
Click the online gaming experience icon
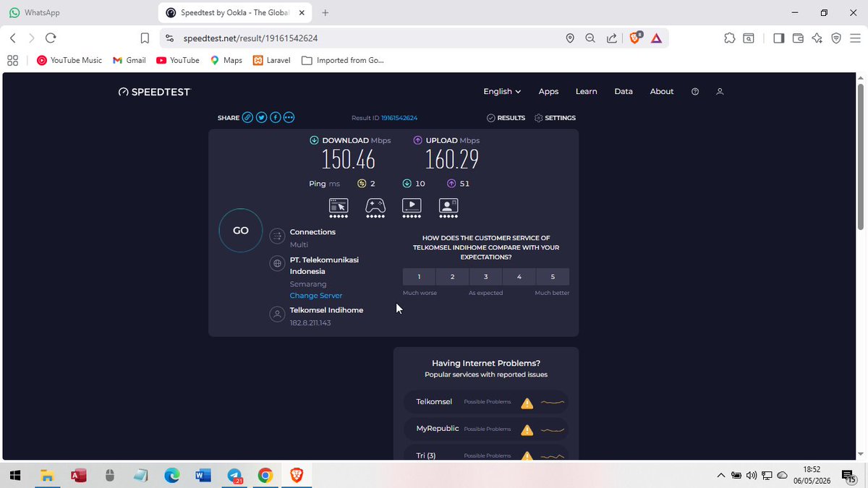pyautogui.click(x=375, y=206)
